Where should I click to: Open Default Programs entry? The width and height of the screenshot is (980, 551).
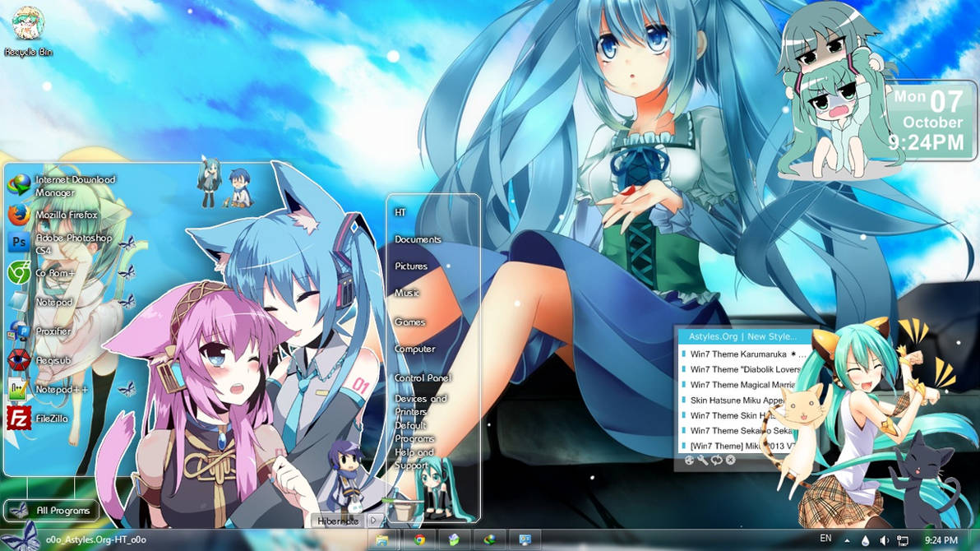tap(414, 432)
